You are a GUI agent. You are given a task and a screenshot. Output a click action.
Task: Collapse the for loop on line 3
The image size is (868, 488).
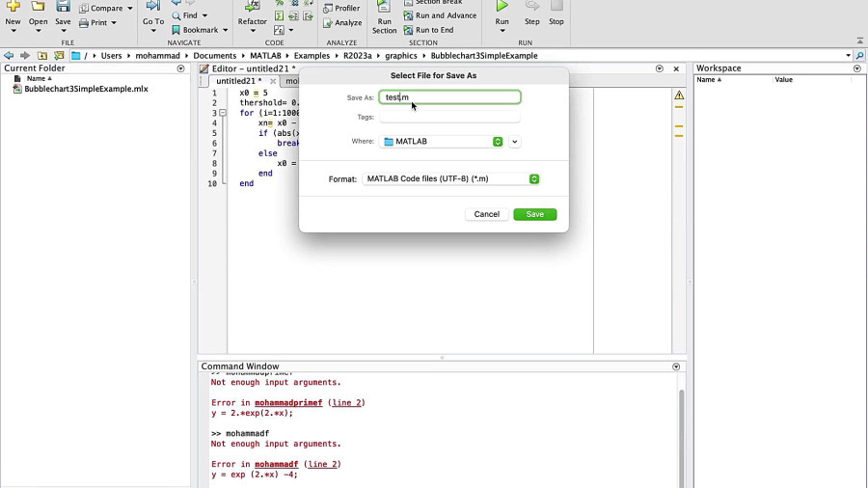pyautogui.click(x=223, y=113)
